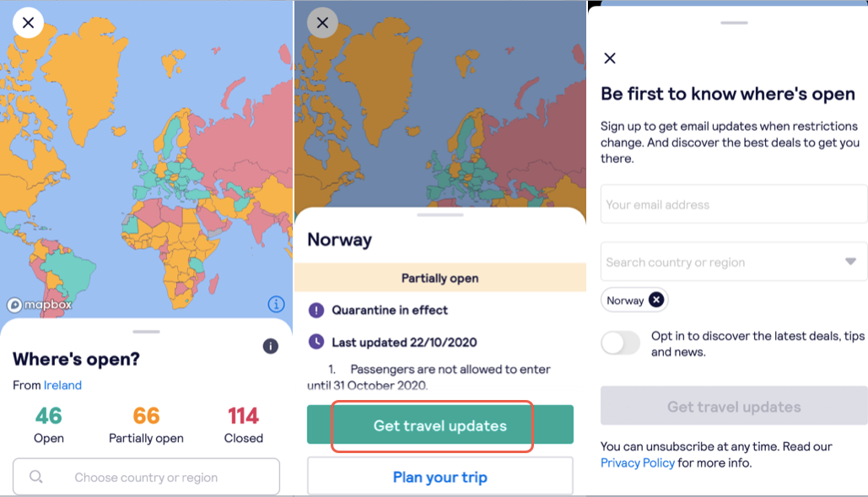Tap Plan your trip button
The width and height of the screenshot is (868, 497).
[x=440, y=476]
